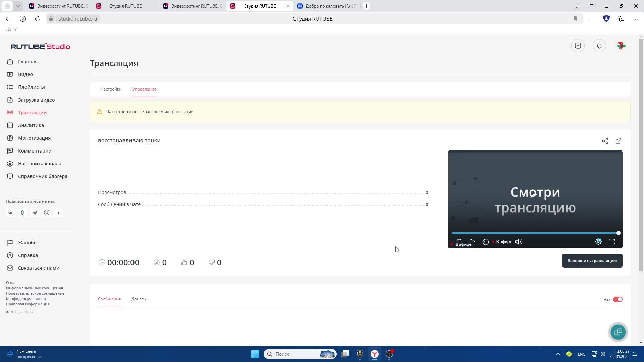Viewport: 644px width, 362px height.
Task: Go back with browser back arrow
Action: click(x=8, y=19)
